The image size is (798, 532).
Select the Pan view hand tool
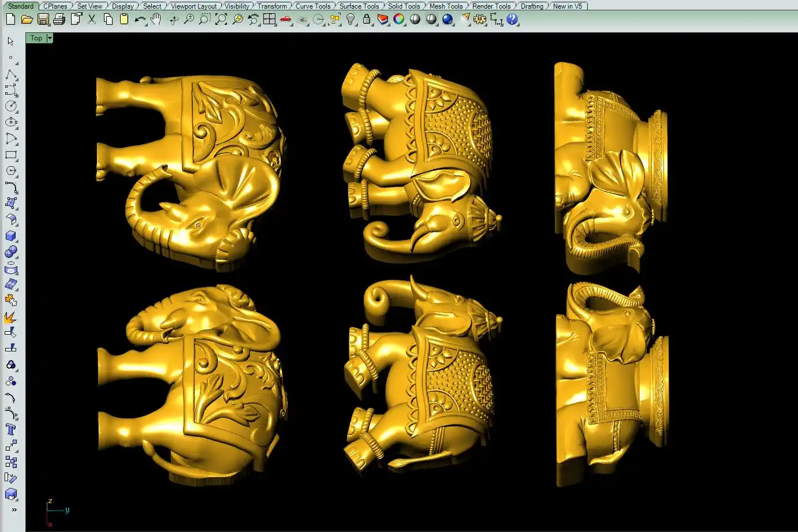tap(156, 20)
